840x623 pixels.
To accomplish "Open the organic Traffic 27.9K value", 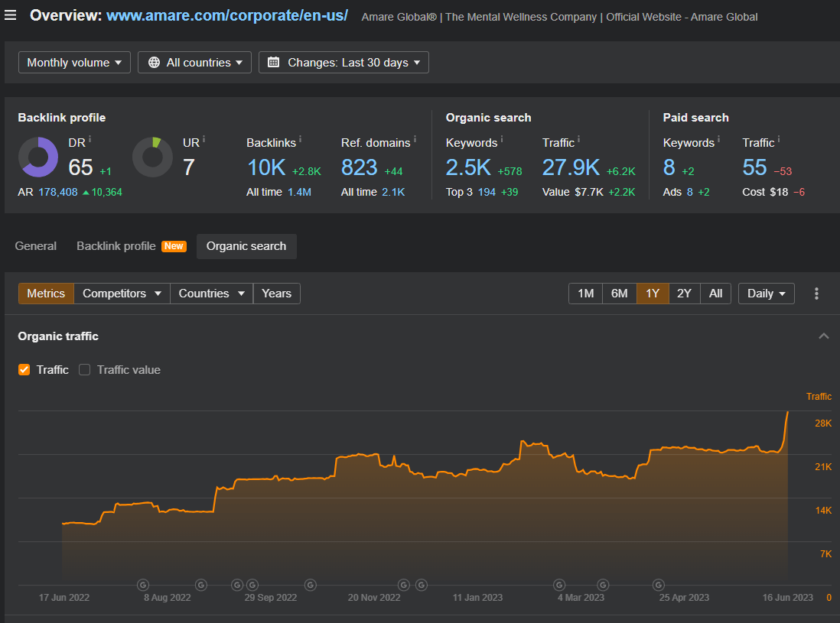I will tap(571, 167).
